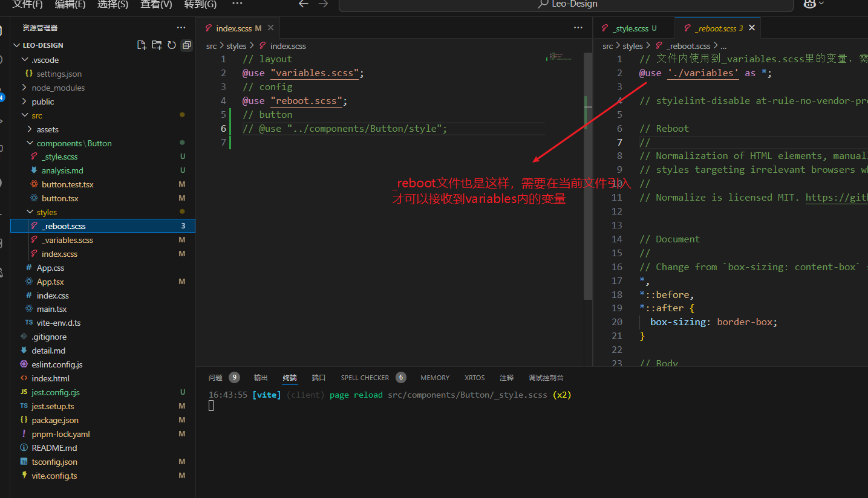Switch to the 终端 panel tab
This screenshot has width=868, height=498.
290,378
